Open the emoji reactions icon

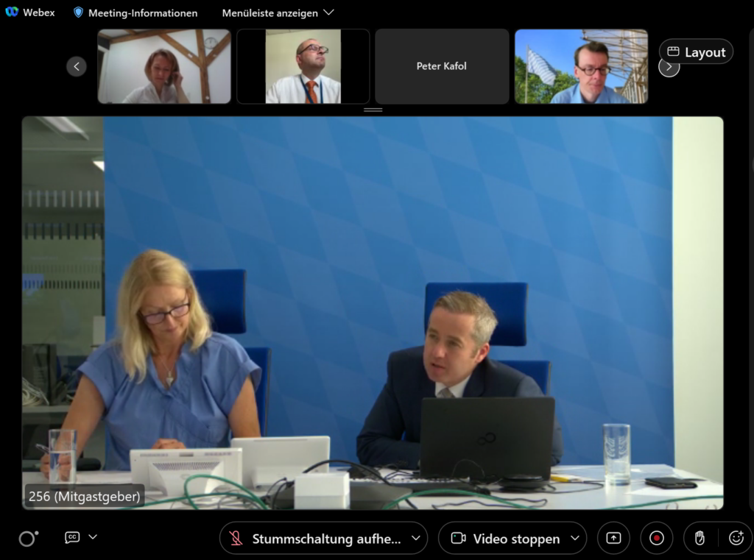point(736,538)
